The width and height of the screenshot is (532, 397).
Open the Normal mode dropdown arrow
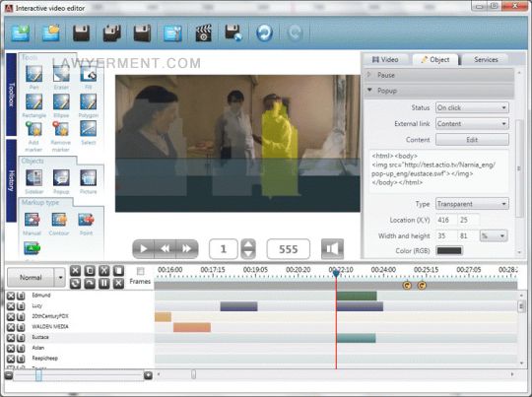[x=60, y=277]
